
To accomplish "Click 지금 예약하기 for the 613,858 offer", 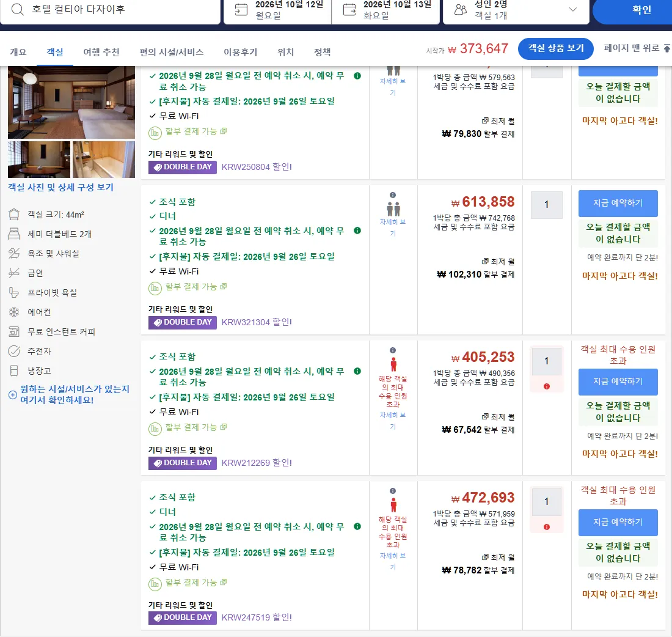I will [618, 204].
